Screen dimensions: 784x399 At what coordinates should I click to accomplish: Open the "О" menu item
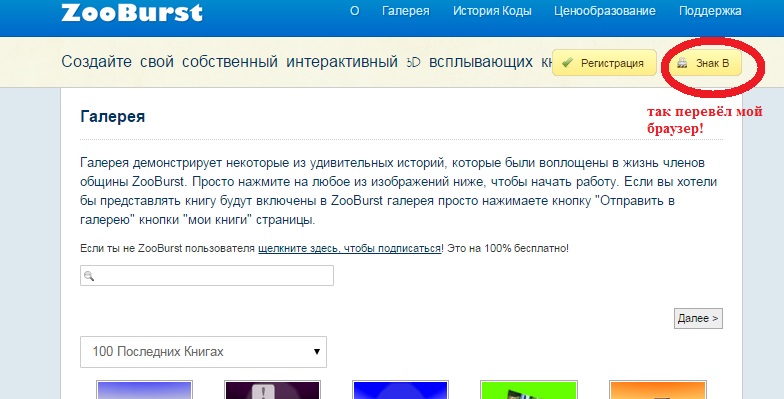click(354, 11)
